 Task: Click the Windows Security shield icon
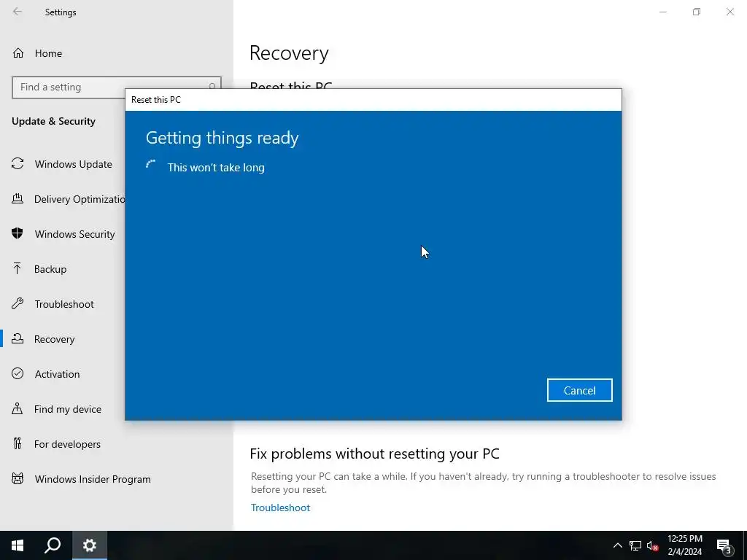(x=18, y=234)
